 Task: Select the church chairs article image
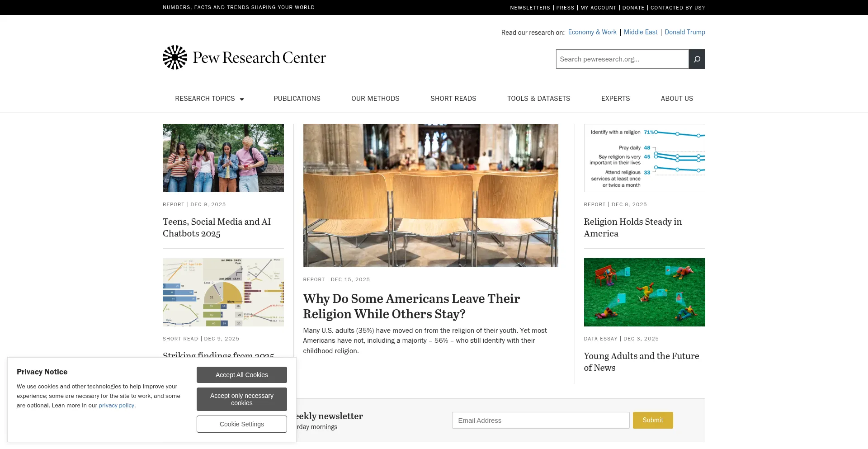pyautogui.click(x=430, y=195)
